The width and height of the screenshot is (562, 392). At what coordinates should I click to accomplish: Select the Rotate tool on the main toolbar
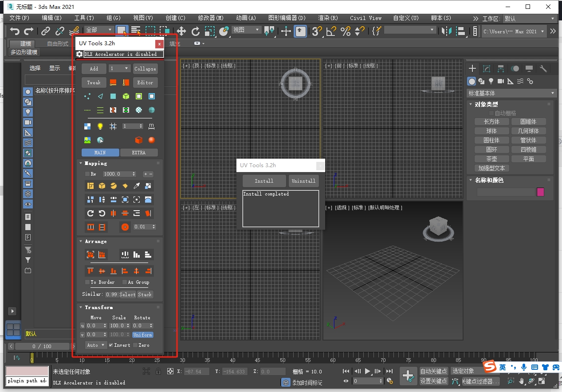tap(195, 31)
